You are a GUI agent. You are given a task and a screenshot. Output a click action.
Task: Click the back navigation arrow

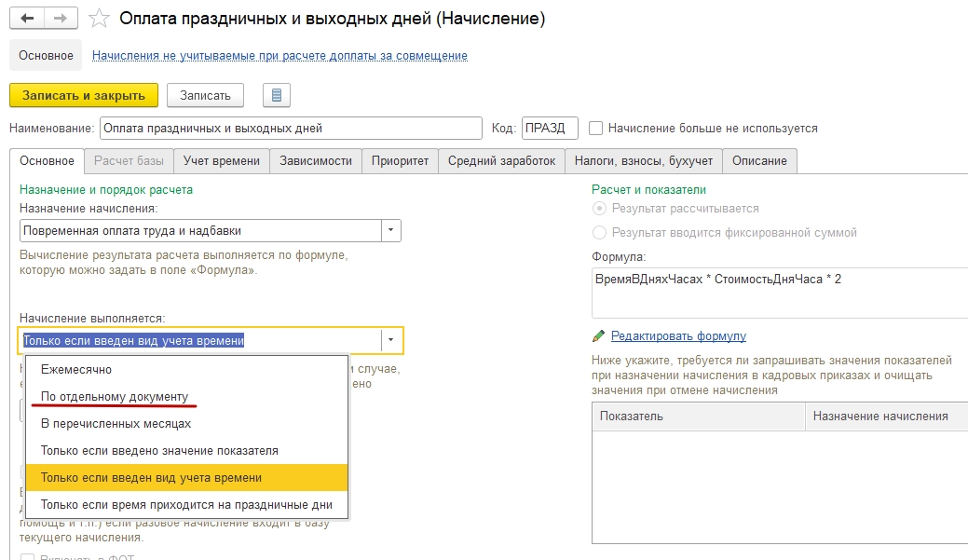[27, 19]
